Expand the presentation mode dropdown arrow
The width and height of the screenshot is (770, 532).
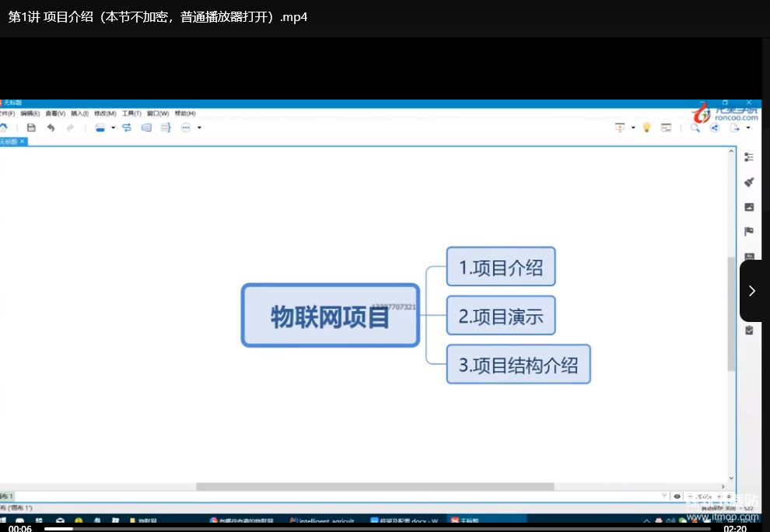point(633,128)
